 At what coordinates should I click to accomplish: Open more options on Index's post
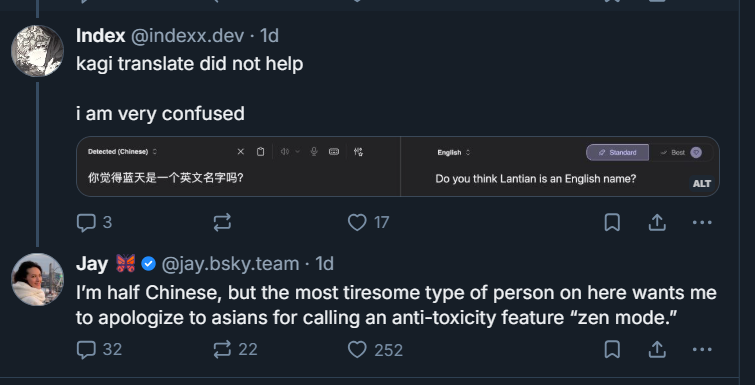click(x=702, y=222)
